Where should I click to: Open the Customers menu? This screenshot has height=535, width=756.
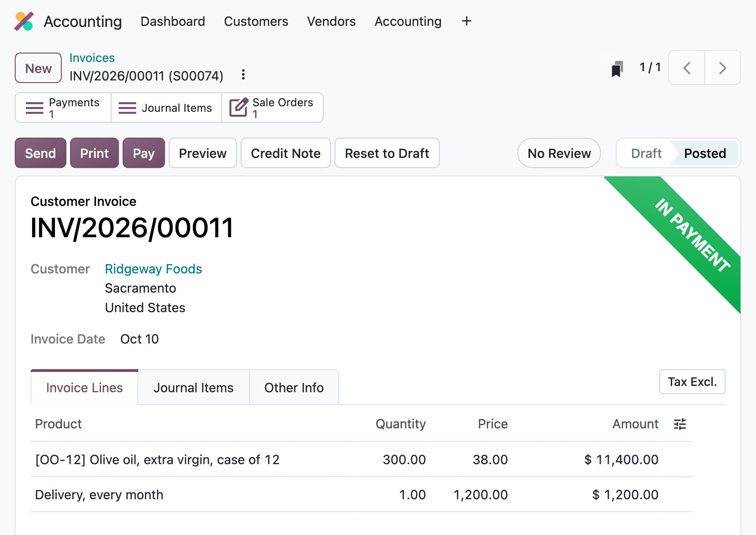(x=256, y=21)
